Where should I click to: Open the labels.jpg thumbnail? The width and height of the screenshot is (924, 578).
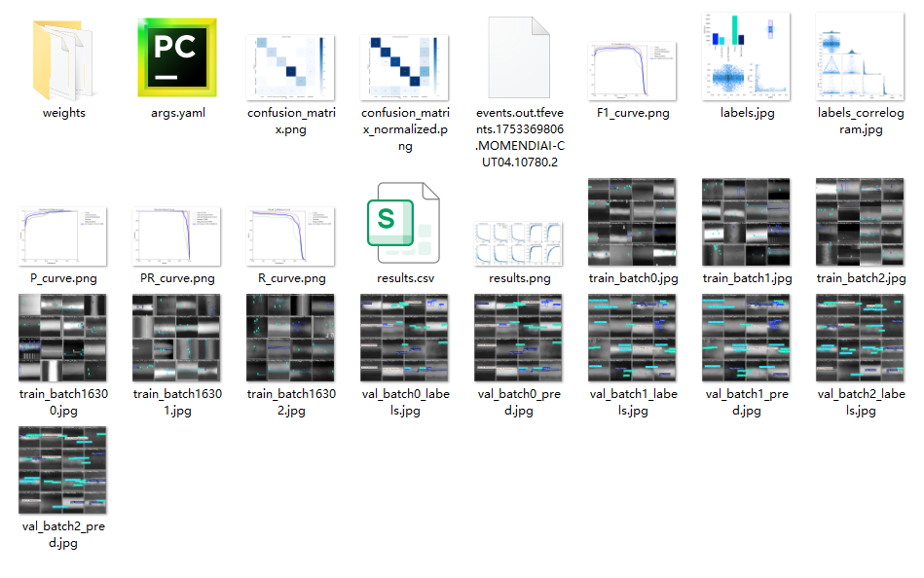pyautogui.click(x=746, y=56)
